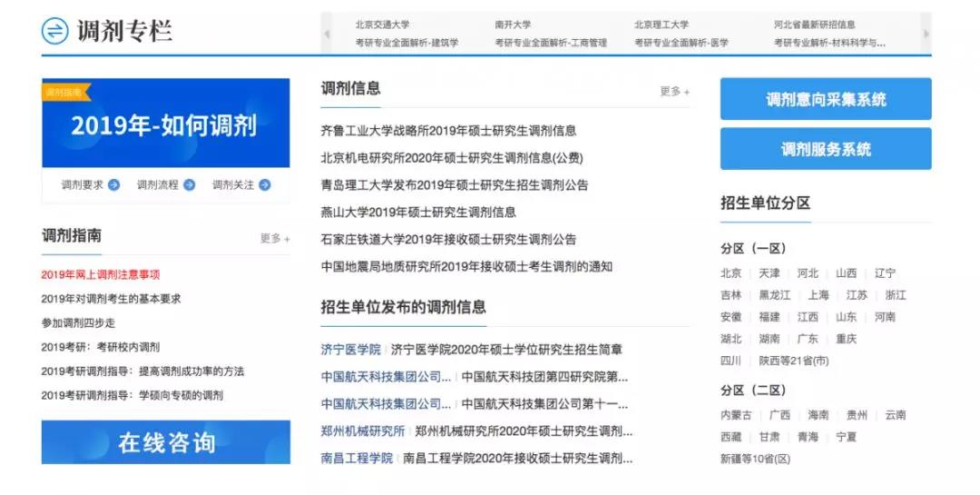Select 云南 region

895,415
